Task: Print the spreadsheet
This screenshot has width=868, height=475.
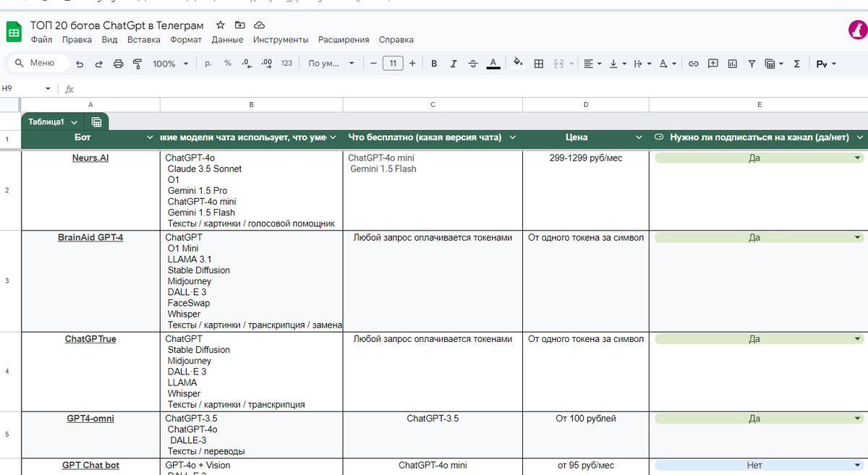Action: (x=118, y=64)
